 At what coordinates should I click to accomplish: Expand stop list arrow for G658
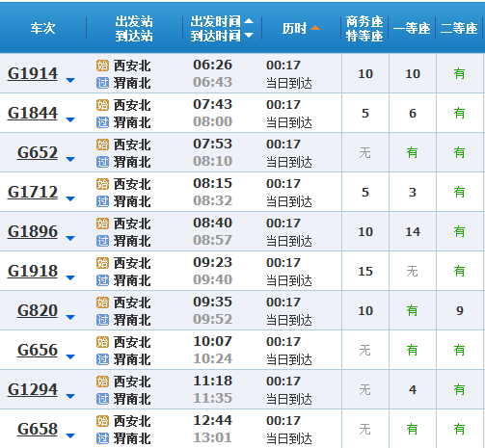tap(70, 435)
